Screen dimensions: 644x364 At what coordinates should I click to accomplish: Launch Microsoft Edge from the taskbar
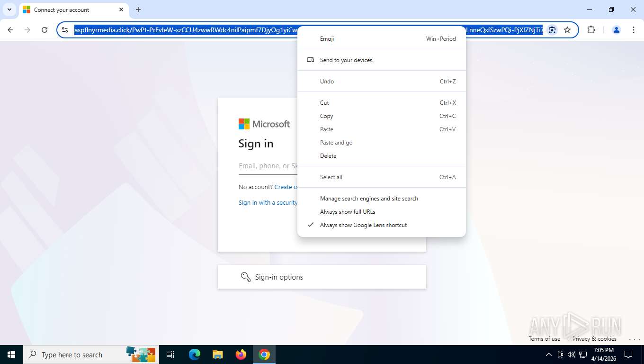(x=195, y=355)
